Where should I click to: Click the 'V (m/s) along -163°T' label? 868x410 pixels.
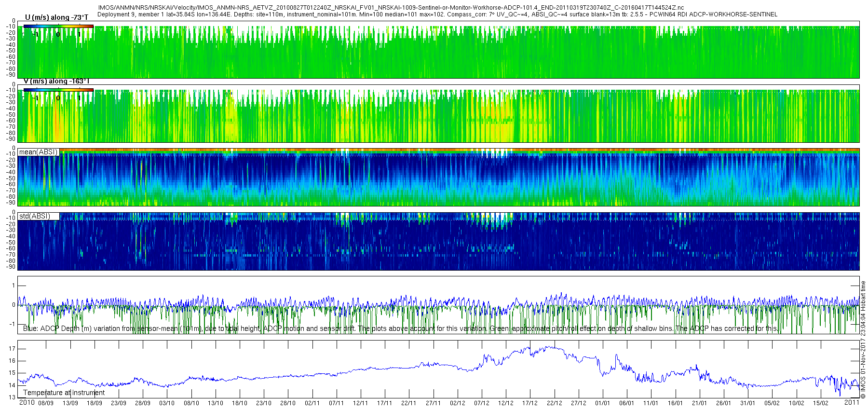[x=56, y=81]
